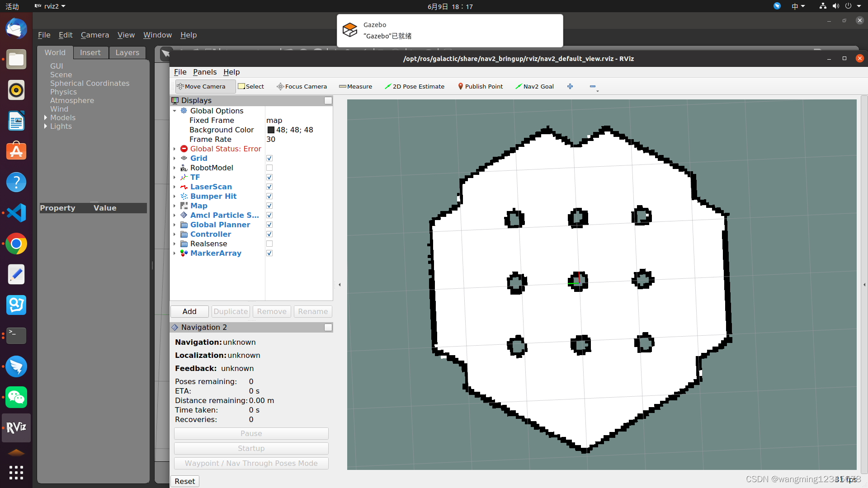
Task: Activate the Nav2 Goal tool
Action: pyautogui.click(x=535, y=86)
